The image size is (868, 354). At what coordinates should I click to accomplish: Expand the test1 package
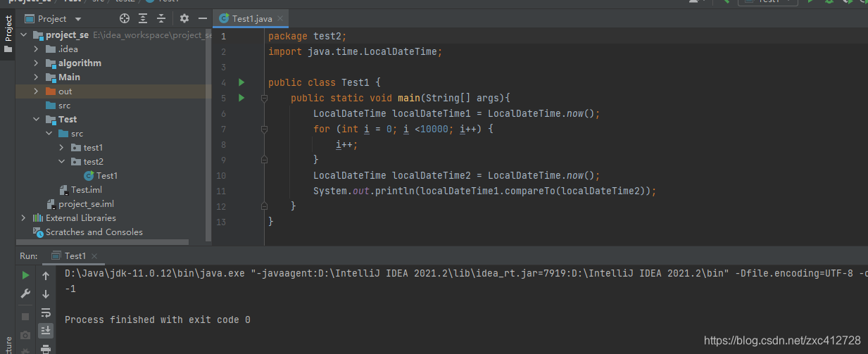61,147
